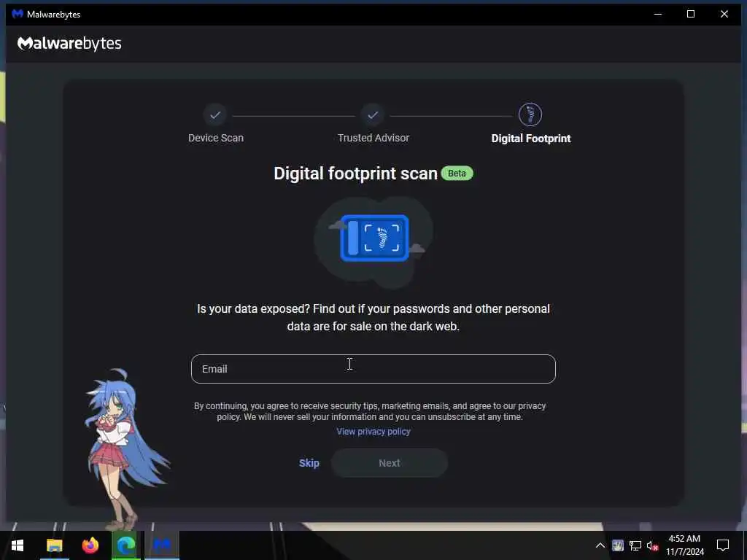The image size is (747, 560).
Task: Click the Trusted Advisor completed step checkmark
Action: click(373, 114)
